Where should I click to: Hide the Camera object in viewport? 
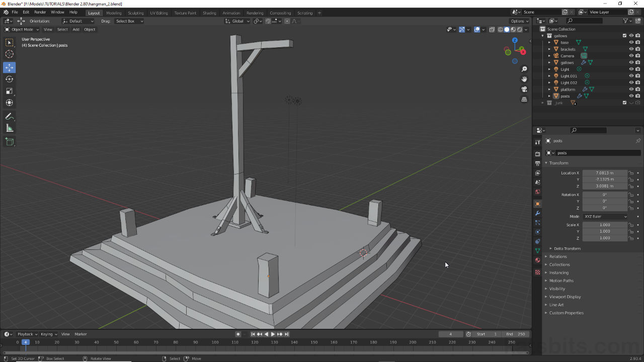click(x=631, y=56)
